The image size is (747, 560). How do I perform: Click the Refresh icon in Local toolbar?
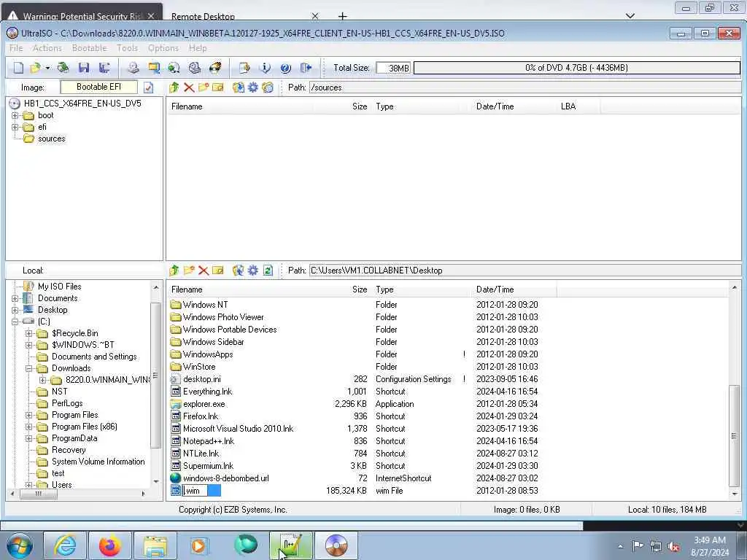coord(268,271)
